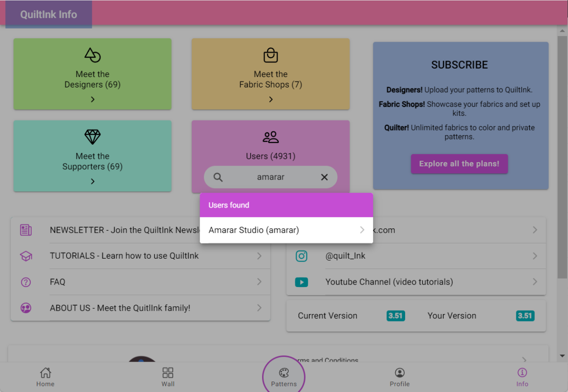This screenshot has height=392, width=568.
Task: Switch to the Wall tab
Action: click(x=168, y=377)
